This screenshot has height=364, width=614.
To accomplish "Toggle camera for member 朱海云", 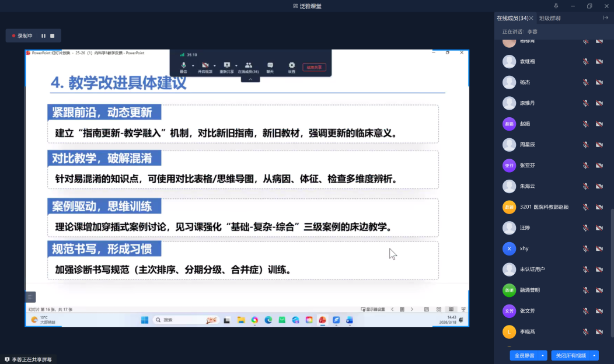I will coord(599,186).
